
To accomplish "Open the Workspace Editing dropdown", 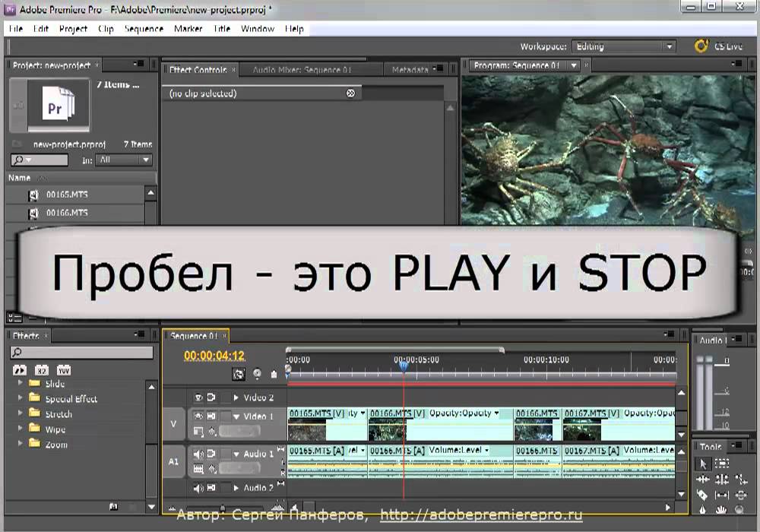I will click(623, 46).
